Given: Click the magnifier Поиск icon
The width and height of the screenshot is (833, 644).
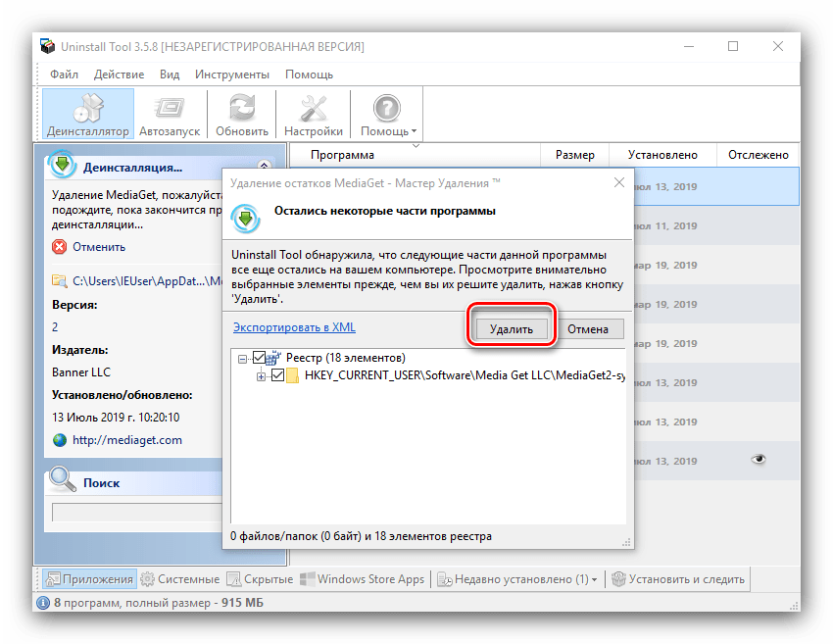Looking at the screenshot, I should [x=62, y=479].
